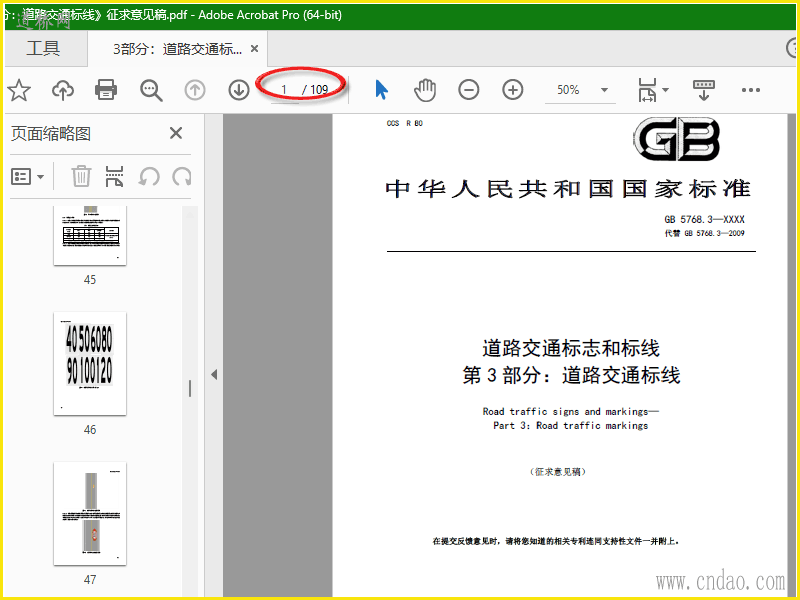This screenshot has width=800, height=600.
Task: Click the text '代替 GB 5768.3—2009'
Action: tap(704, 233)
